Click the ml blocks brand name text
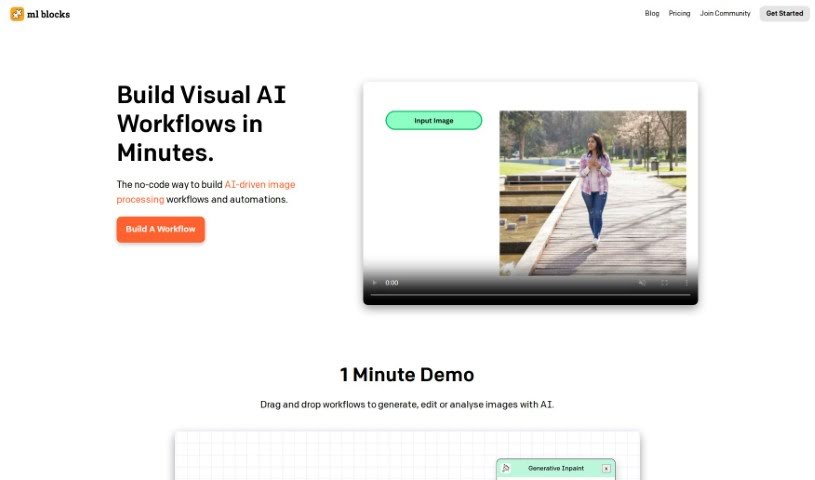The image size is (815, 480). point(49,14)
